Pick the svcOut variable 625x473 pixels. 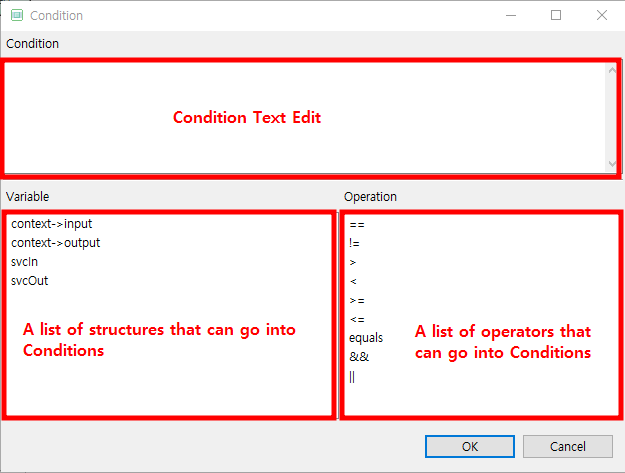tap(30, 281)
